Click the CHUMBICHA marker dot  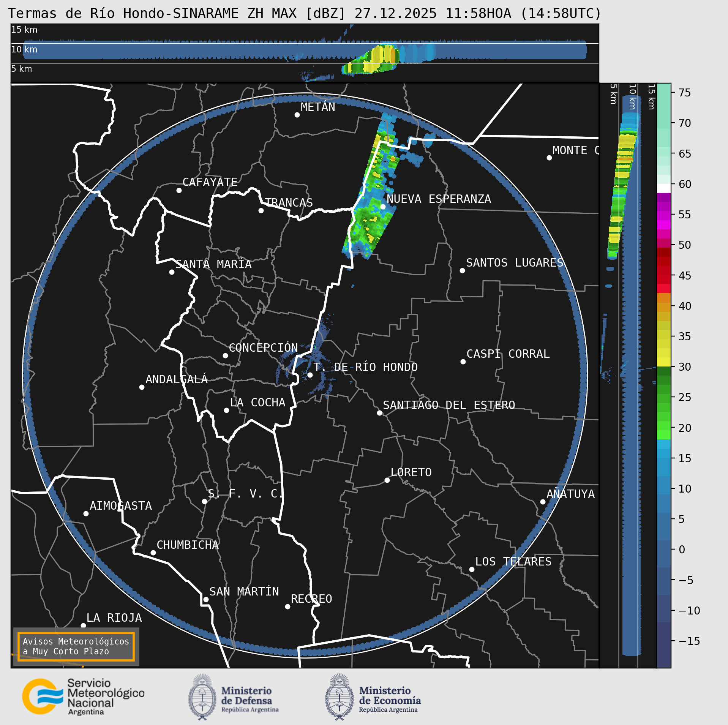(x=153, y=553)
